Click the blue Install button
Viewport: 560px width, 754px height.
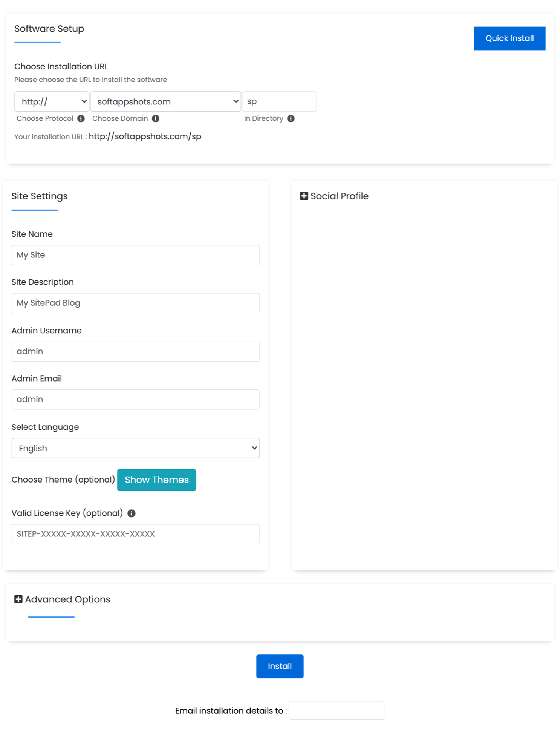280,666
